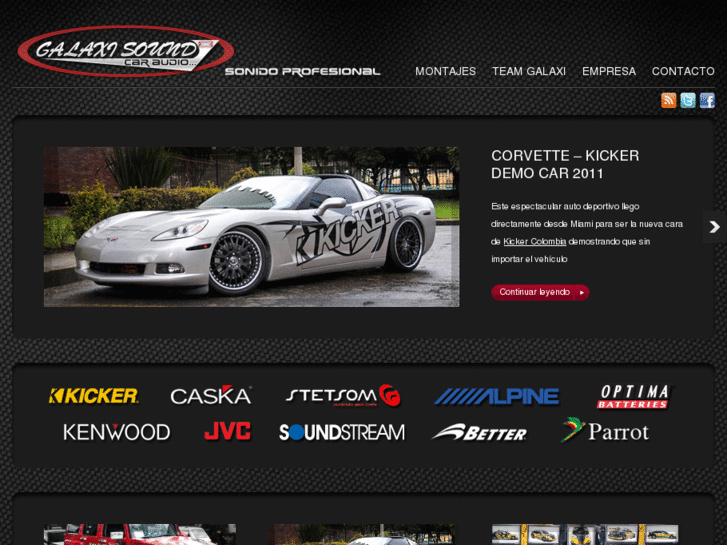Click the Soundstream brand logo
This screenshot has width=727, height=545.
point(342,432)
